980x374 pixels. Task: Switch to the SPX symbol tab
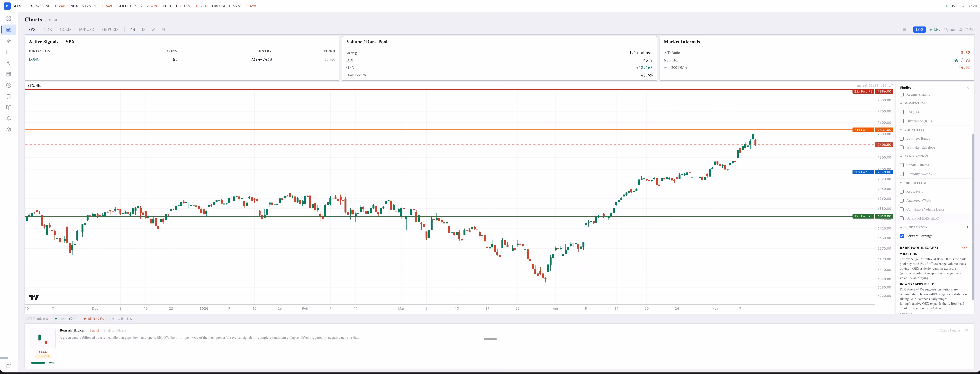pyautogui.click(x=32, y=30)
